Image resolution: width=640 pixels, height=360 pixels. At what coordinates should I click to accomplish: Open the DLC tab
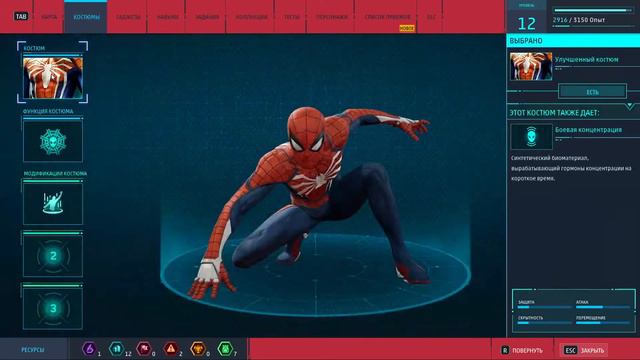point(431,17)
